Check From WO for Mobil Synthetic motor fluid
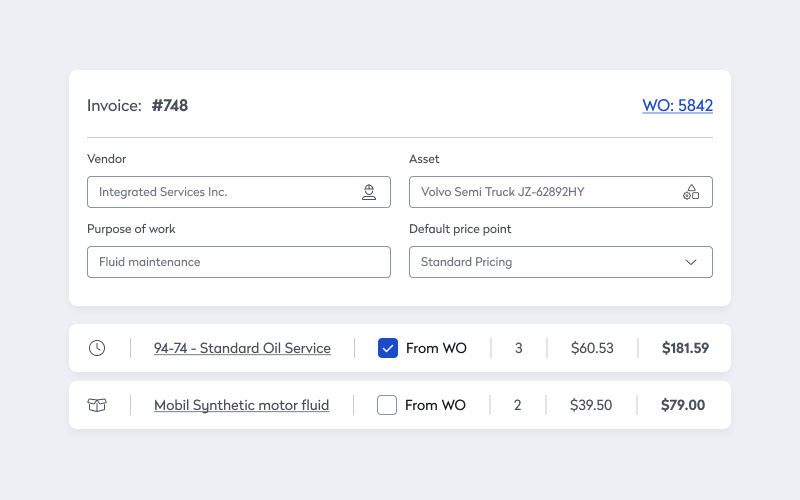Viewport: 800px width, 500px height. [387, 405]
